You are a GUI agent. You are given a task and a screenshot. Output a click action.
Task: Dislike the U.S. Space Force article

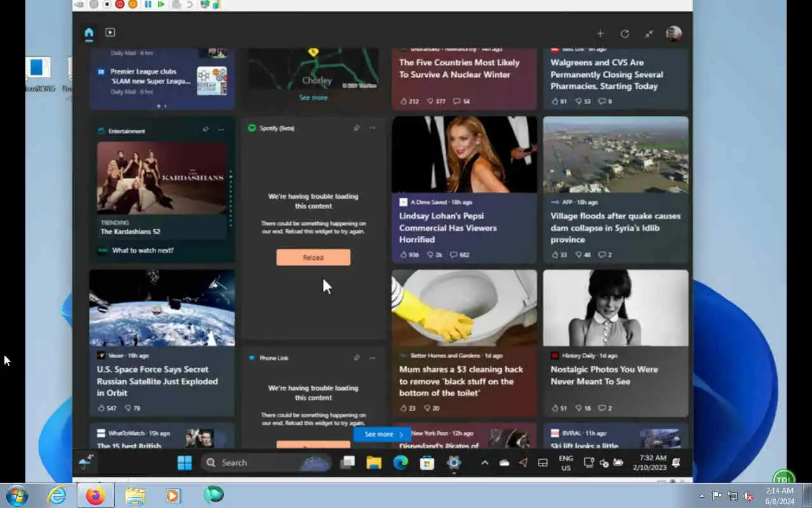pos(133,408)
